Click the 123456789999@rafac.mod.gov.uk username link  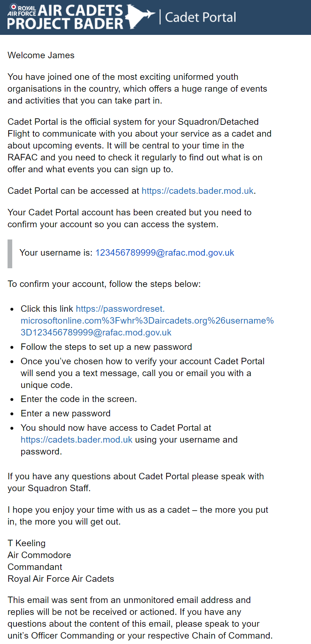tap(165, 253)
